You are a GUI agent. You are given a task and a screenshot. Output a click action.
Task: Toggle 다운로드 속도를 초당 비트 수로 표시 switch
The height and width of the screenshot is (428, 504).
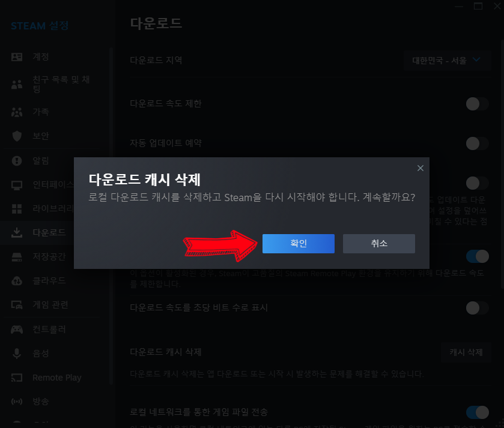click(x=478, y=308)
